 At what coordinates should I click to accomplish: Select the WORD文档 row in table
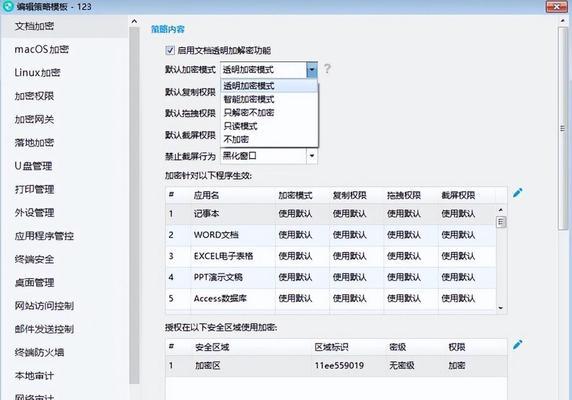pyautogui.click(x=331, y=235)
